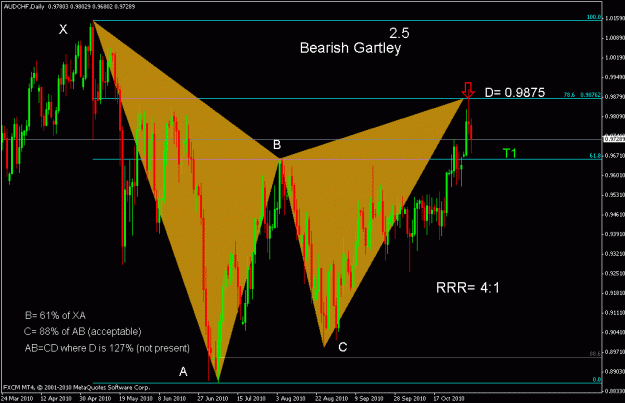Select the '17 Oct 2010' date label
Viewport: 625px width, 403px height.
pos(449,399)
